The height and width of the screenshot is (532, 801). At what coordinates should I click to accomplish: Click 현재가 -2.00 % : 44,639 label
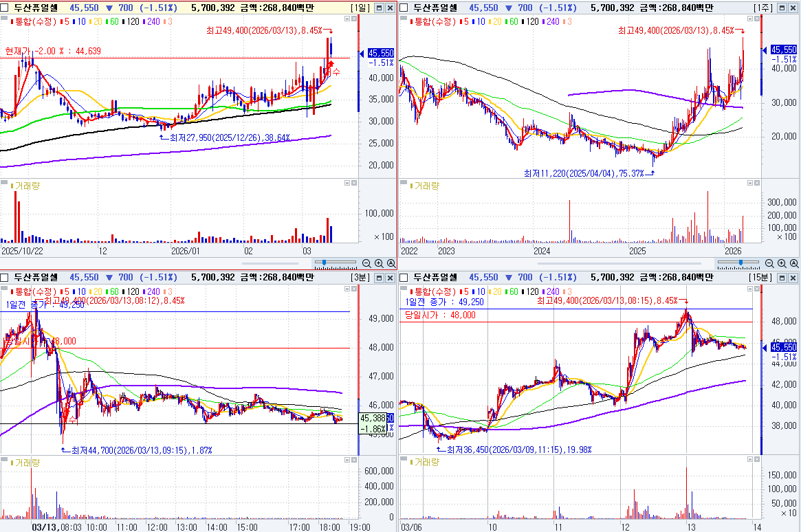coord(53,51)
